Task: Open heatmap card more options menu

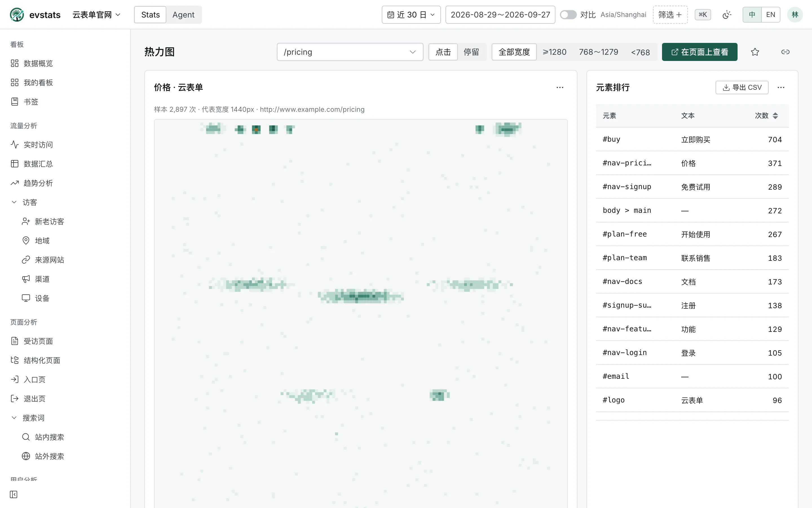Action: (560, 88)
